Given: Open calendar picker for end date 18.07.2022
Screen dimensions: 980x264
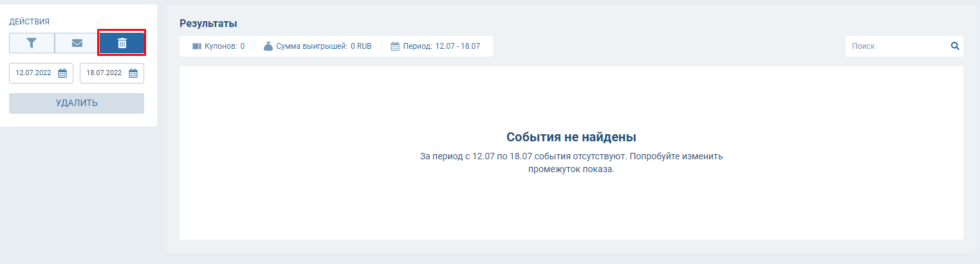Looking at the screenshot, I should pyautogui.click(x=133, y=73).
